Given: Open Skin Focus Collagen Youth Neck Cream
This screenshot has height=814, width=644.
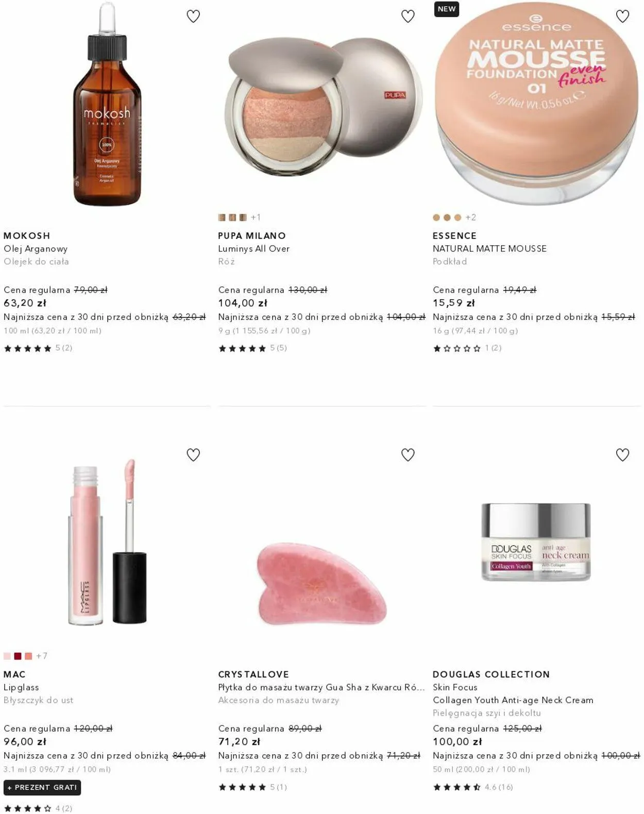Looking at the screenshot, I should pos(513,693).
